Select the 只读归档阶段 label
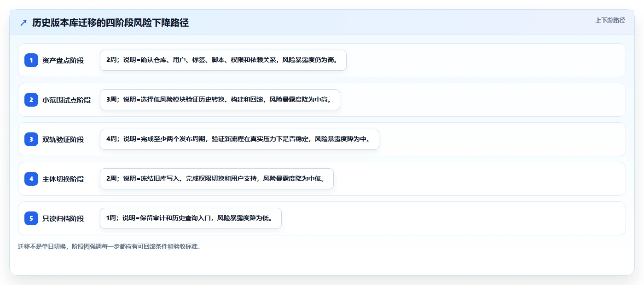This screenshot has width=644, height=285. click(x=63, y=218)
